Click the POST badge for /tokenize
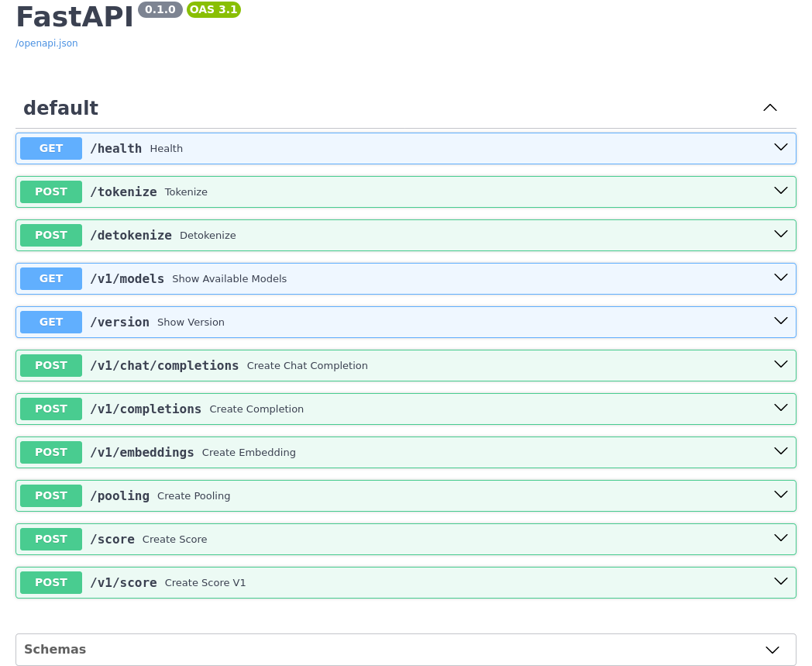The image size is (812, 666). 51,192
